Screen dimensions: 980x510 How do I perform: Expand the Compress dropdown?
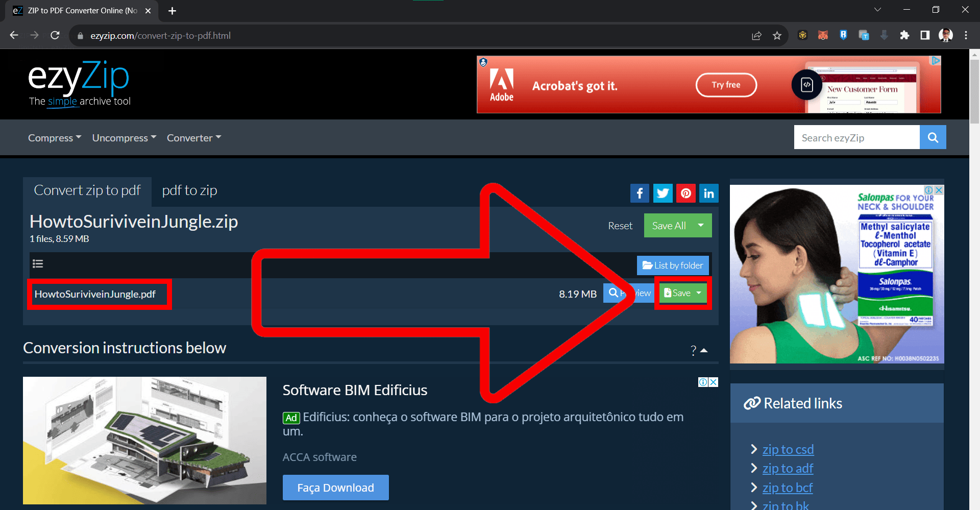54,137
